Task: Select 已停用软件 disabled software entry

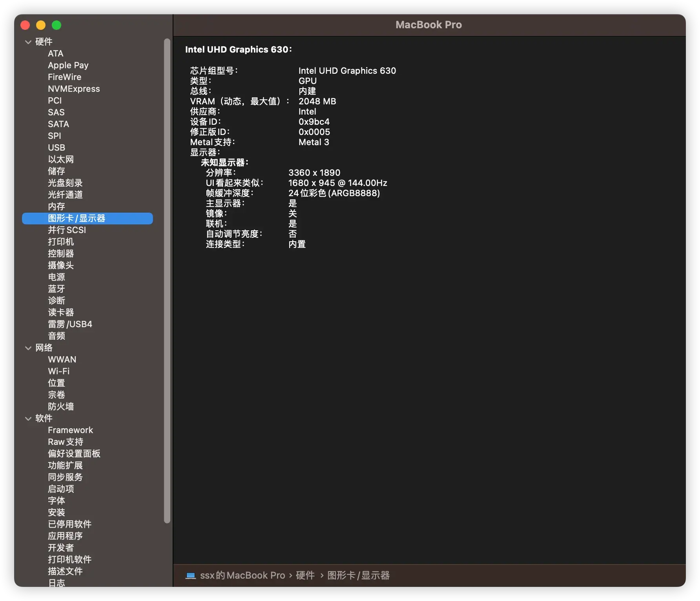Action: click(69, 524)
